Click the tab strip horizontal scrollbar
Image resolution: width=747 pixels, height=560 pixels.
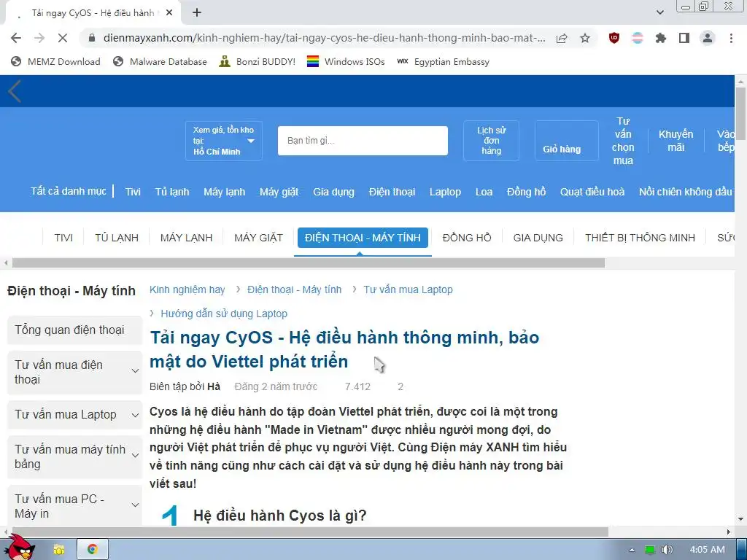click(309, 262)
